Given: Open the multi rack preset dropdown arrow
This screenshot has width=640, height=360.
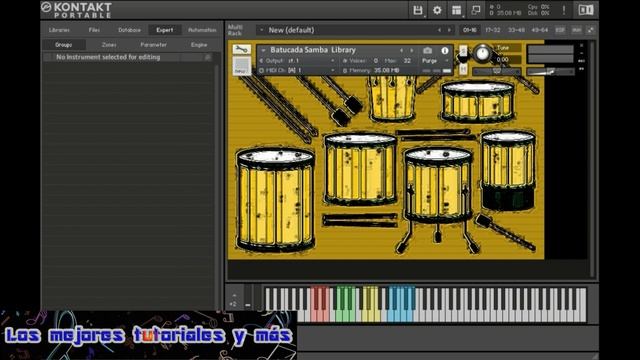Looking at the screenshot, I should click(262, 30).
